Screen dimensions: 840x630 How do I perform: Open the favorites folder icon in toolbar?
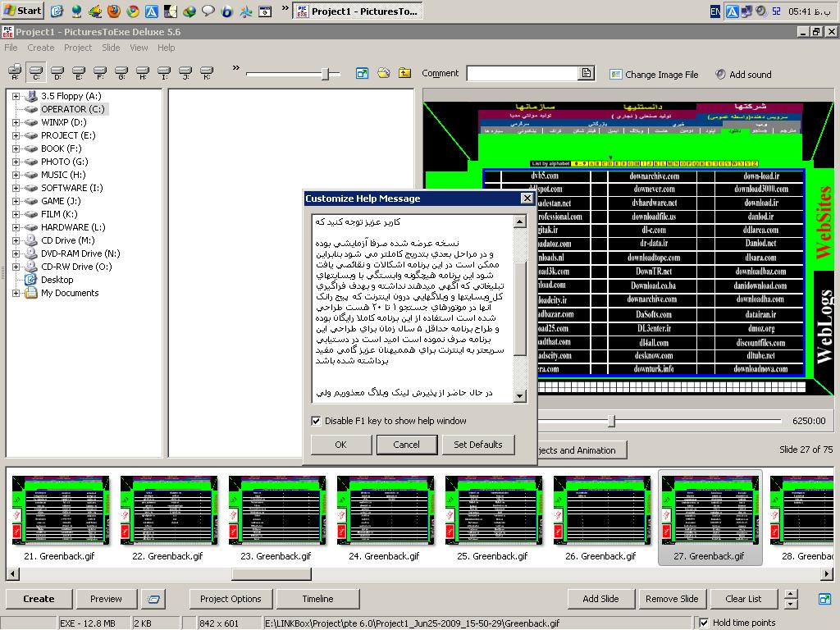tap(384, 73)
